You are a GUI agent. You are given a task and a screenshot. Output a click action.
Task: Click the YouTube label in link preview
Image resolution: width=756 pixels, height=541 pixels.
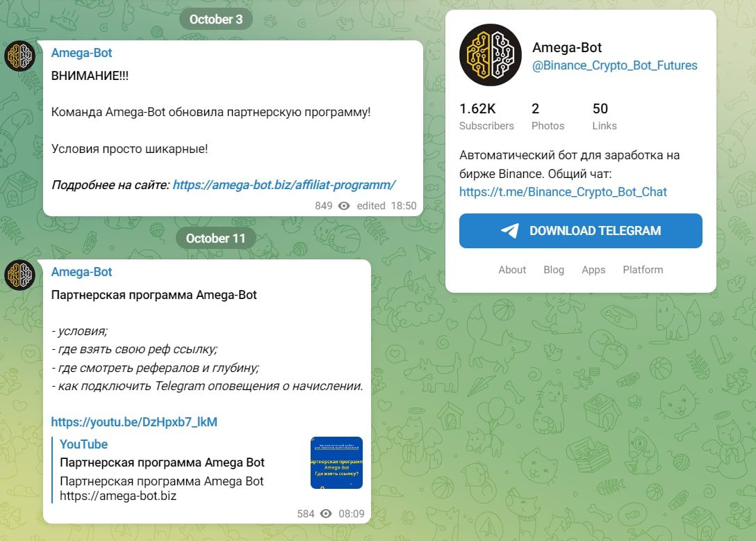pos(83,444)
